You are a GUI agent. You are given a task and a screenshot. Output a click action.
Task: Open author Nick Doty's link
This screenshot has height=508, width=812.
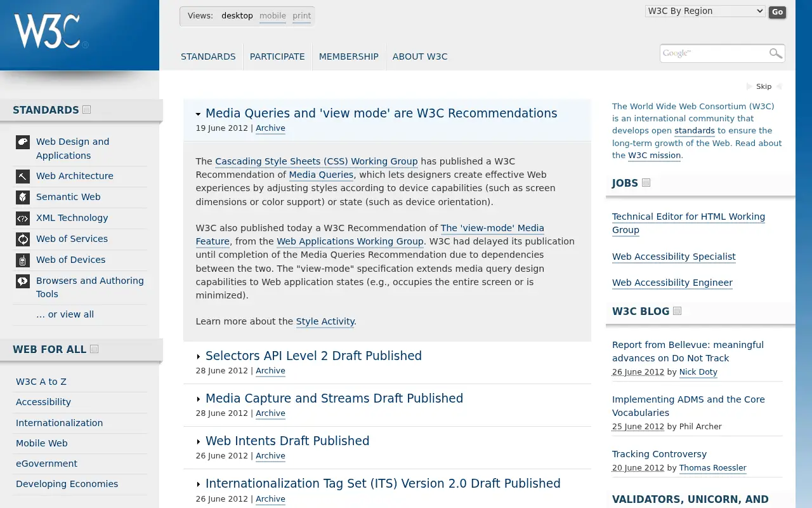point(698,372)
